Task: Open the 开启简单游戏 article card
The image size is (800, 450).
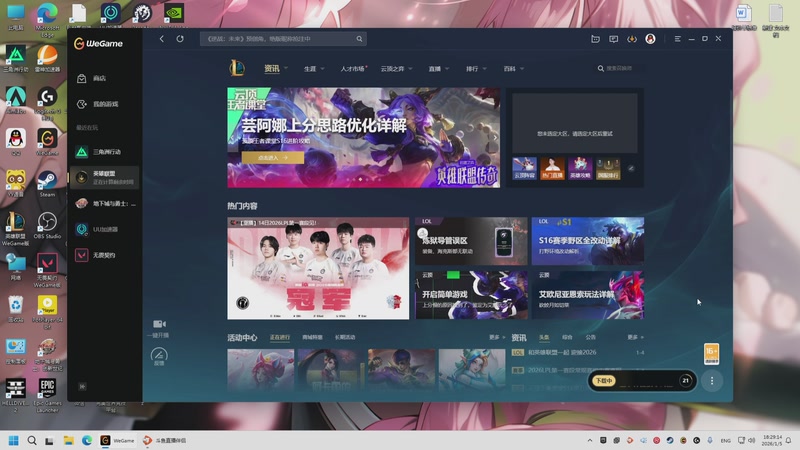Action: pyautogui.click(x=471, y=295)
